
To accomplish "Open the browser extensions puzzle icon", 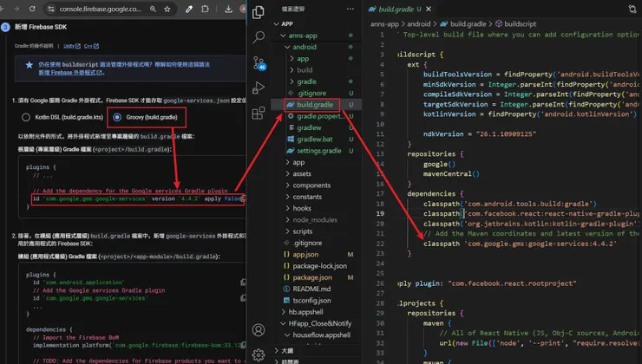I will point(206,10).
